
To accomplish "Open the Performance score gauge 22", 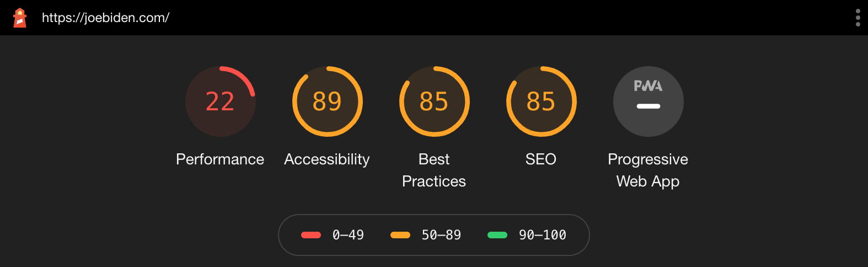I will 221,102.
